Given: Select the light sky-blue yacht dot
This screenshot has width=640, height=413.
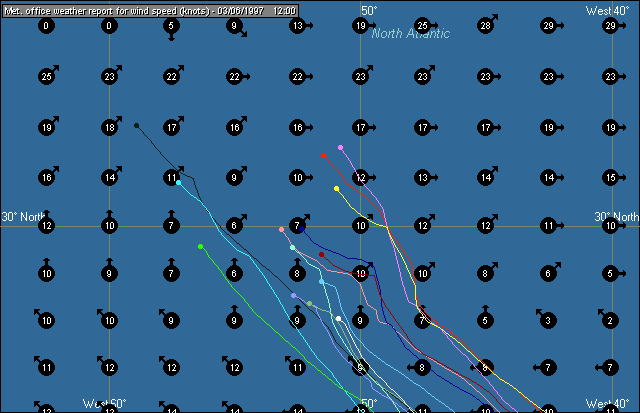Looking at the screenshot, I should click(x=322, y=282).
